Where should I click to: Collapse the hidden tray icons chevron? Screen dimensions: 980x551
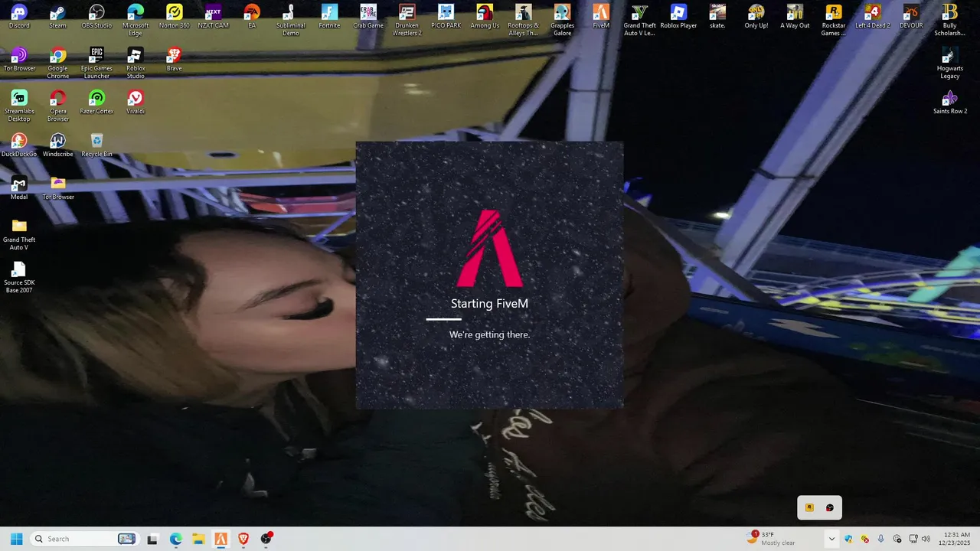pos(831,539)
